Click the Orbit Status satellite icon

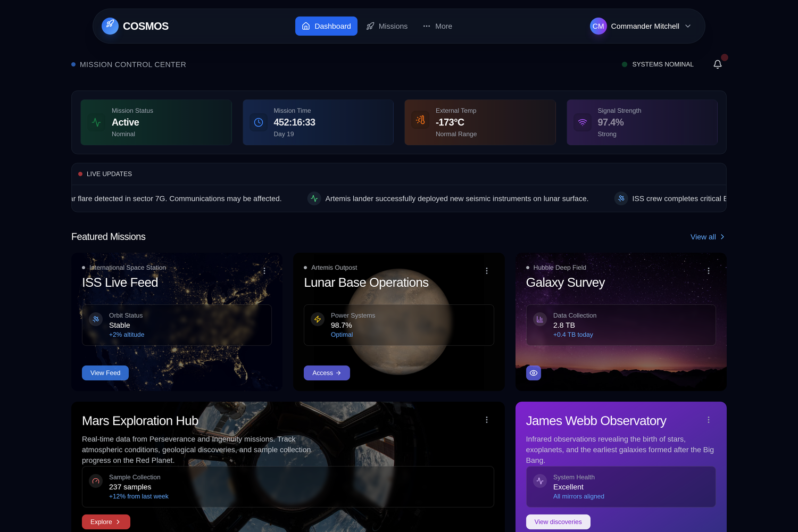pyautogui.click(x=96, y=319)
